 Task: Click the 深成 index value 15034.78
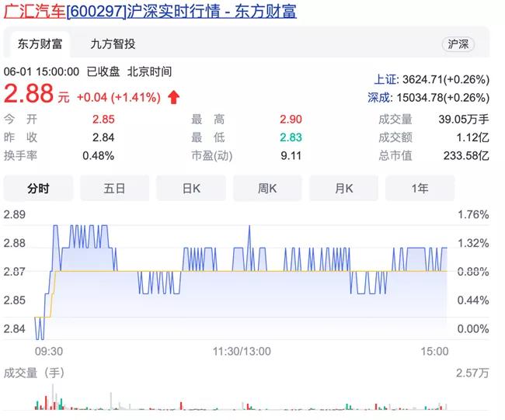click(443, 98)
